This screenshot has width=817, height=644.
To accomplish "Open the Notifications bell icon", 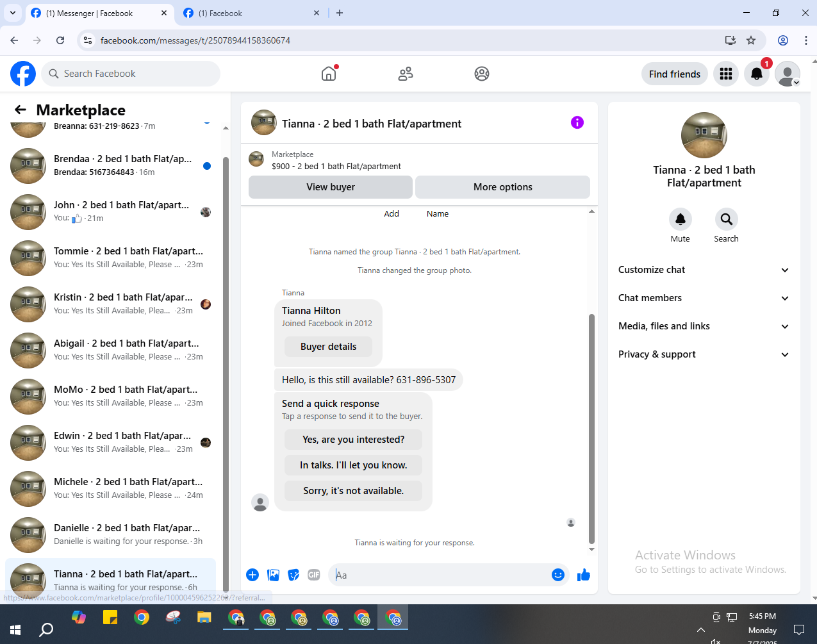I will [x=757, y=74].
